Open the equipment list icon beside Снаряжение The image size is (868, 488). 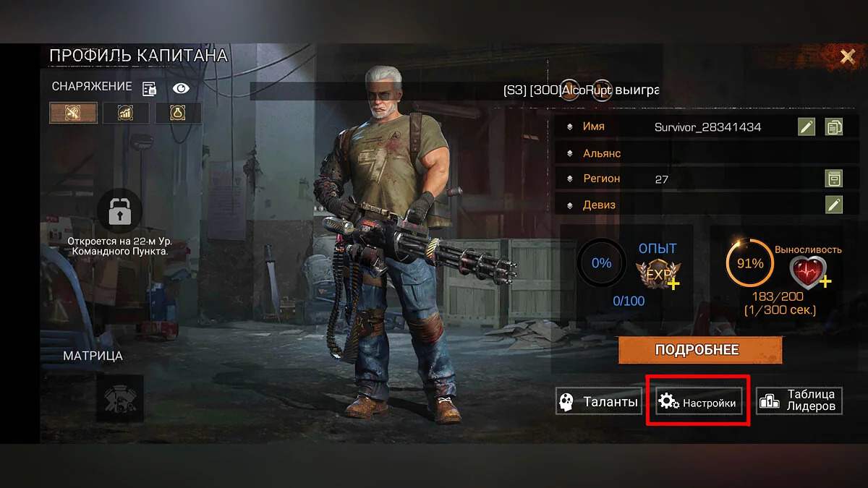click(150, 89)
